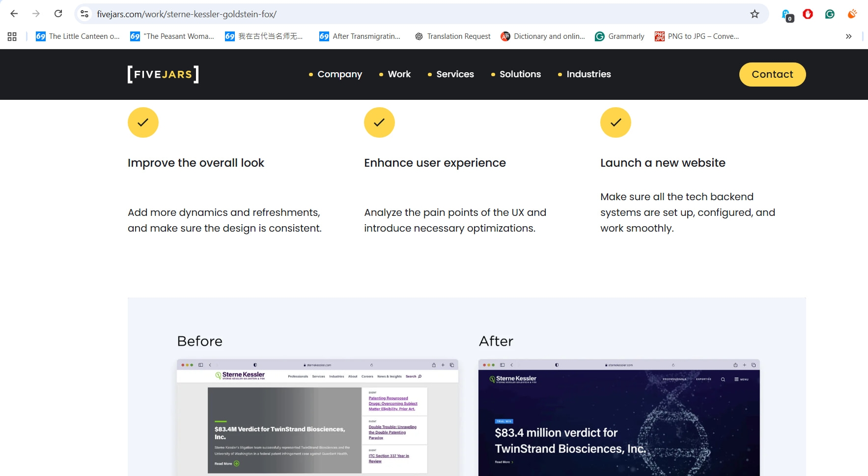Open the red Opera-style extension icon
This screenshot has height=476, width=868.
(808, 14)
